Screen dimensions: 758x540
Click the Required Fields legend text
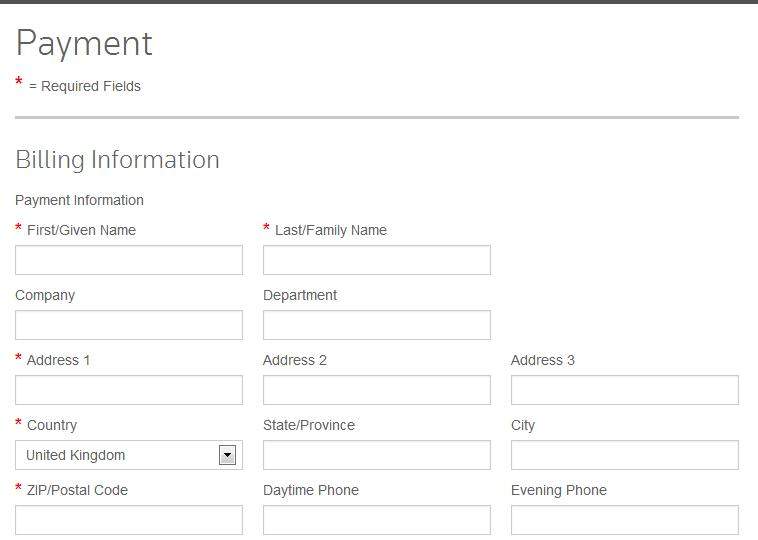(x=85, y=86)
